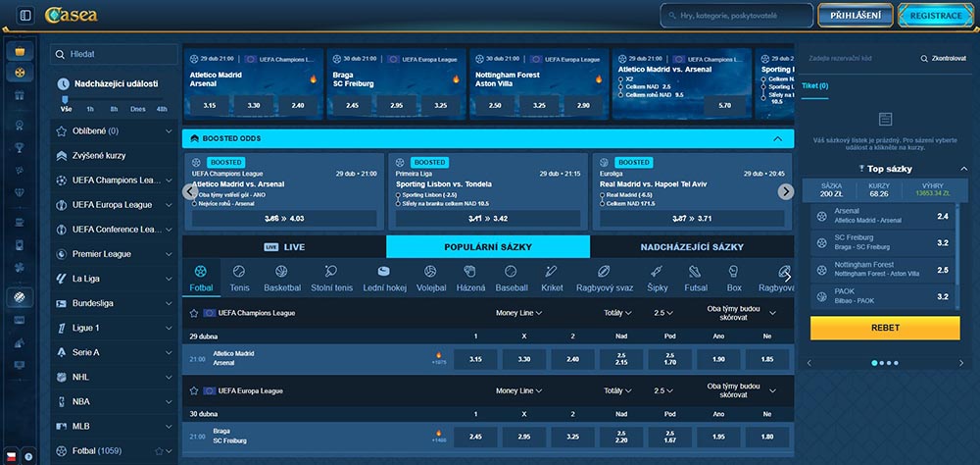Favorite UEFA Champions League with star icon
980x465 pixels.
coord(194,313)
